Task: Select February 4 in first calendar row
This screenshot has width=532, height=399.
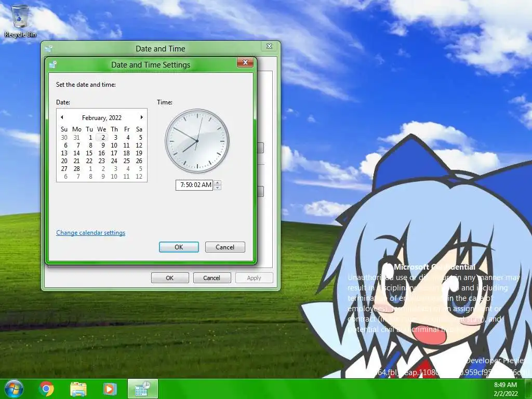Action: tap(128, 137)
